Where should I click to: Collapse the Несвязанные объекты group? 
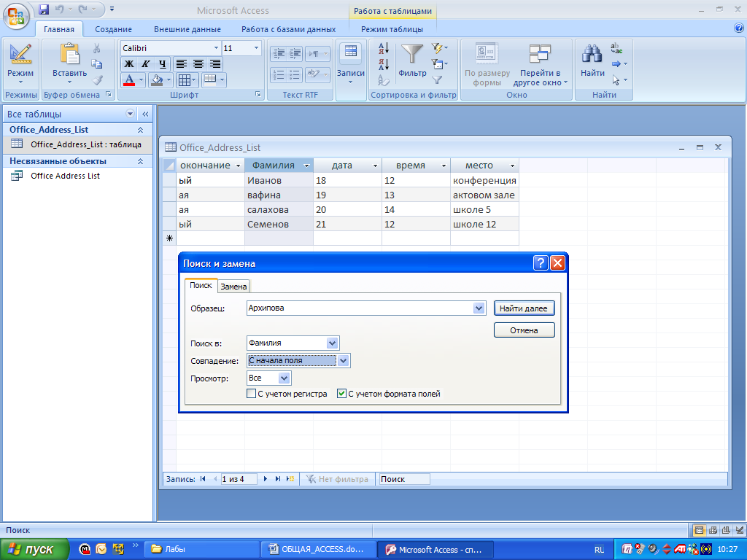(141, 161)
